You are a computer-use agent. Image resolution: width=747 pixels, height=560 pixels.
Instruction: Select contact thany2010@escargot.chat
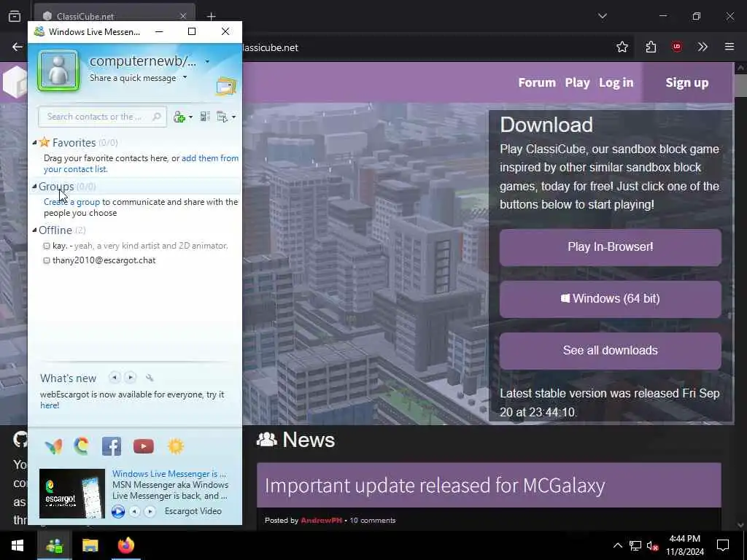pyautogui.click(x=99, y=260)
